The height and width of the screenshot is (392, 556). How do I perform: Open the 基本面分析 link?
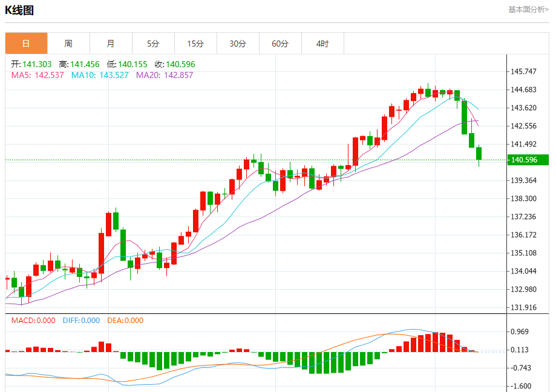[x=528, y=10]
